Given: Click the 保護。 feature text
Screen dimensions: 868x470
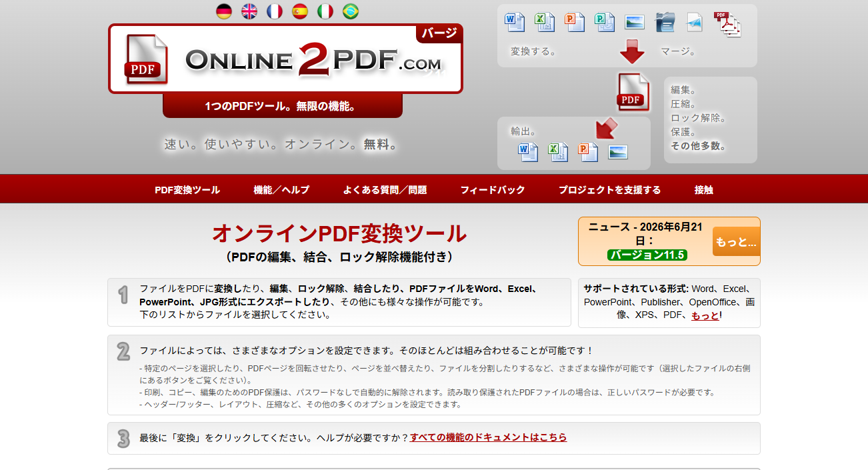Looking at the screenshot, I should click(x=683, y=132).
